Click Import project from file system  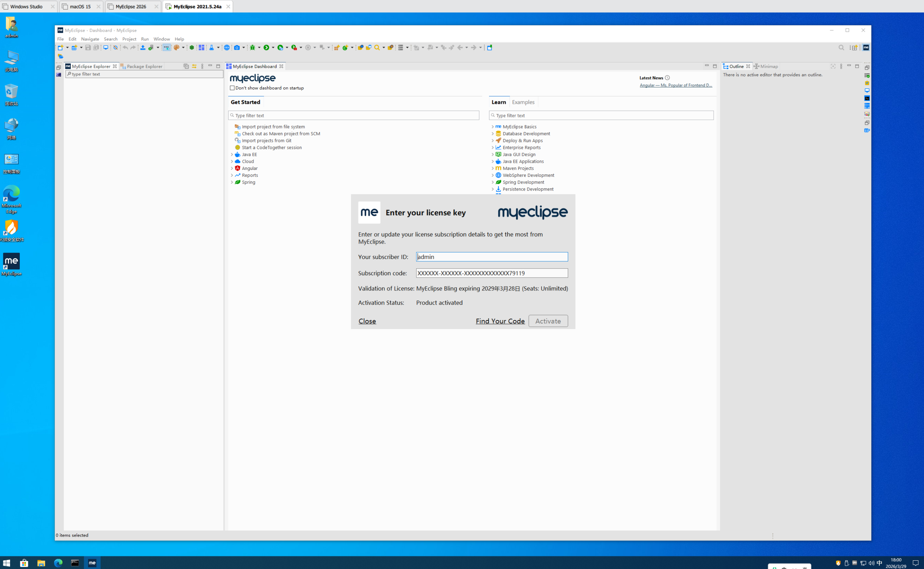click(x=273, y=127)
